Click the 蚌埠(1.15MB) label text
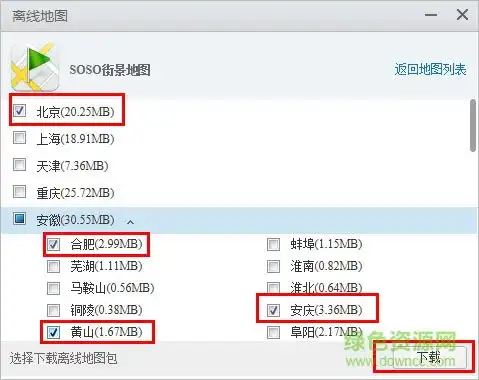The height and width of the screenshot is (380, 479). 326,244
